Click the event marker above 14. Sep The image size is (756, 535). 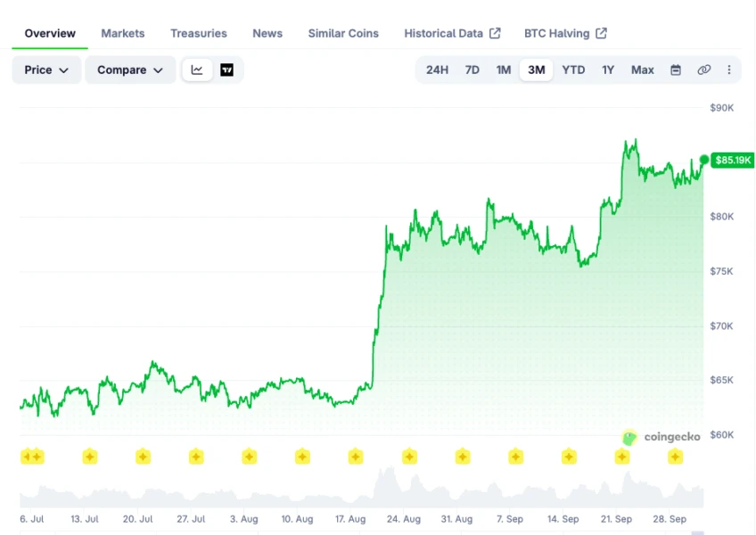coord(569,457)
